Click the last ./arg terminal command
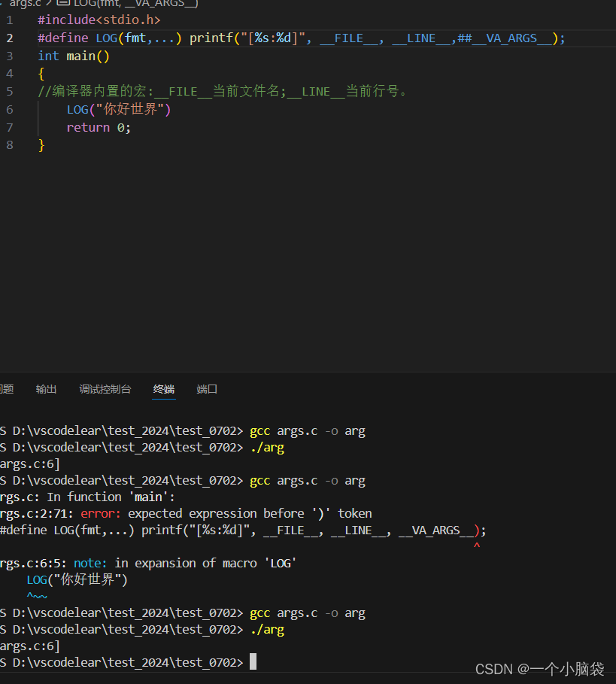This screenshot has width=616, height=684. [267, 630]
